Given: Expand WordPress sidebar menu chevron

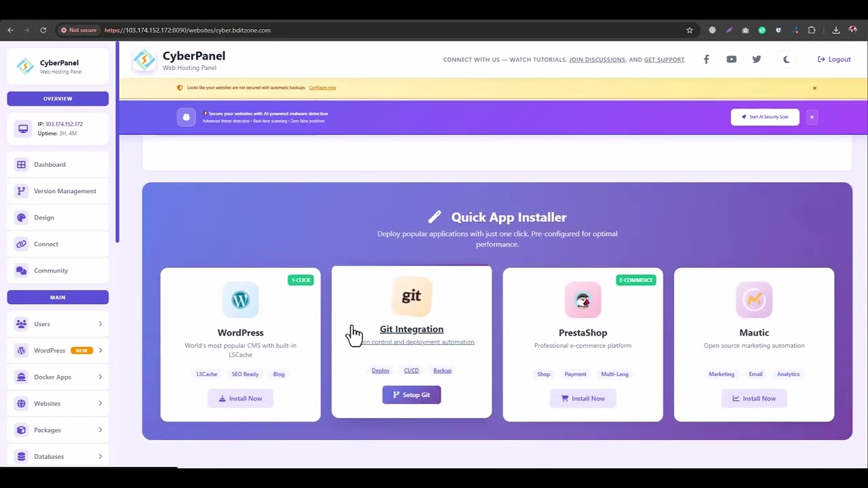Looking at the screenshot, I should pos(100,350).
